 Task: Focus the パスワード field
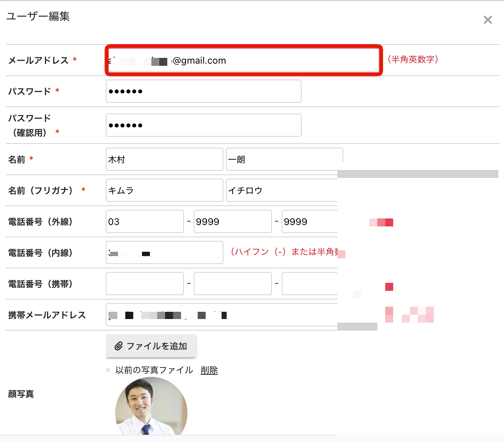click(203, 91)
